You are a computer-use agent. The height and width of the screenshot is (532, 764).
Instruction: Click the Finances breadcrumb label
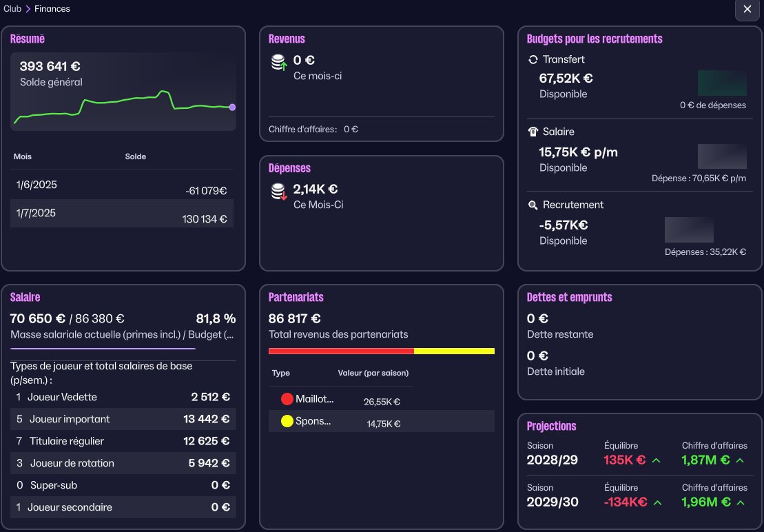[52, 9]
